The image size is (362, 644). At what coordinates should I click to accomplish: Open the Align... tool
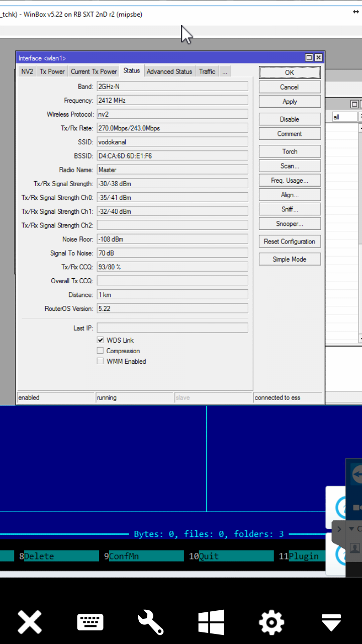(290, 195)
